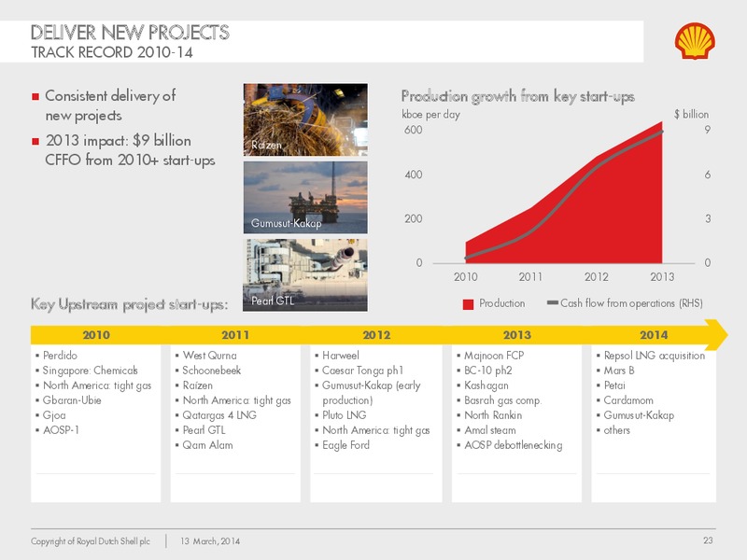Image resolution: width=747 pixels, height=560 pixels.
Task: Click 'Gumusut-Kakap (early production)' item
Action: (x=372, y=393)
